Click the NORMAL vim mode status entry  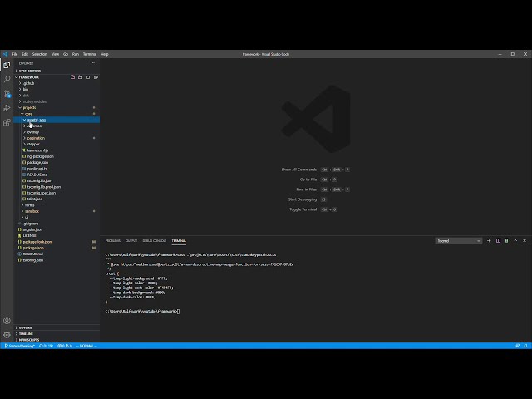click(86, 346)
